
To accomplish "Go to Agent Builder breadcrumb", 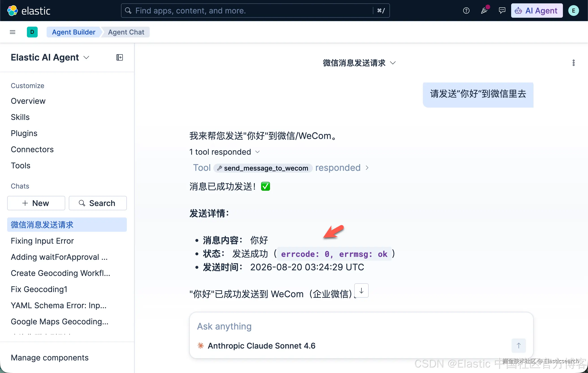I will click(73, 32).
